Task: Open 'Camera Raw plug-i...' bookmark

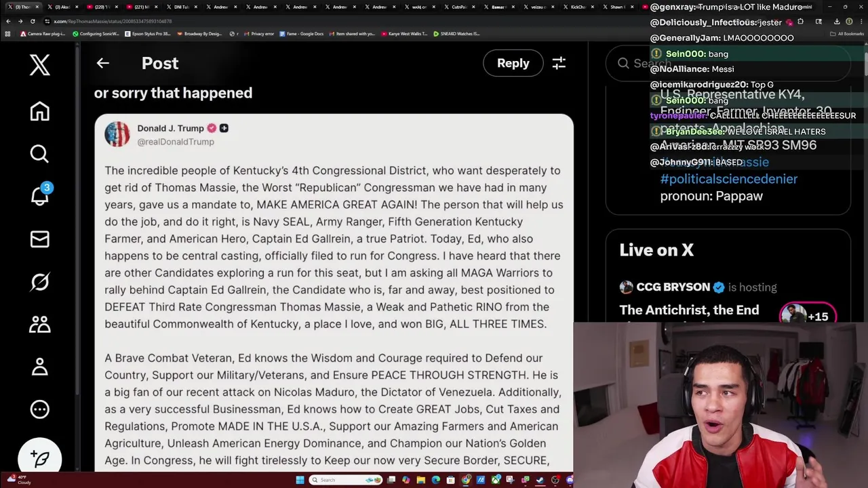Action: tap(43, 33)
